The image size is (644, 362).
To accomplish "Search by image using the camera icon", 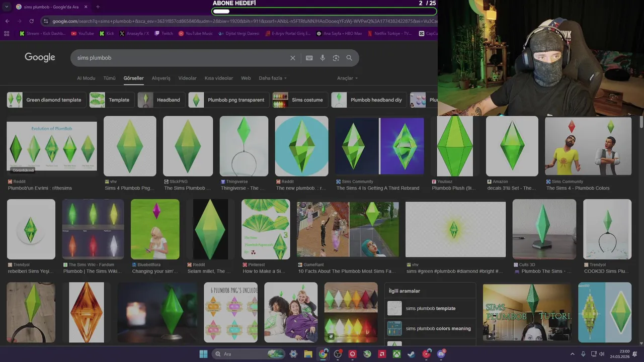I will (x=336, y=58).
